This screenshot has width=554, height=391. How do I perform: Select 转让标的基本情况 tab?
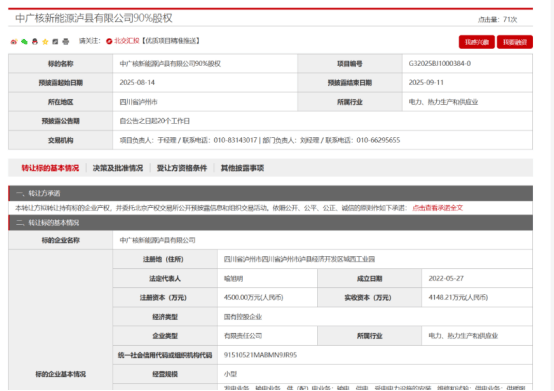coord(50,168)
